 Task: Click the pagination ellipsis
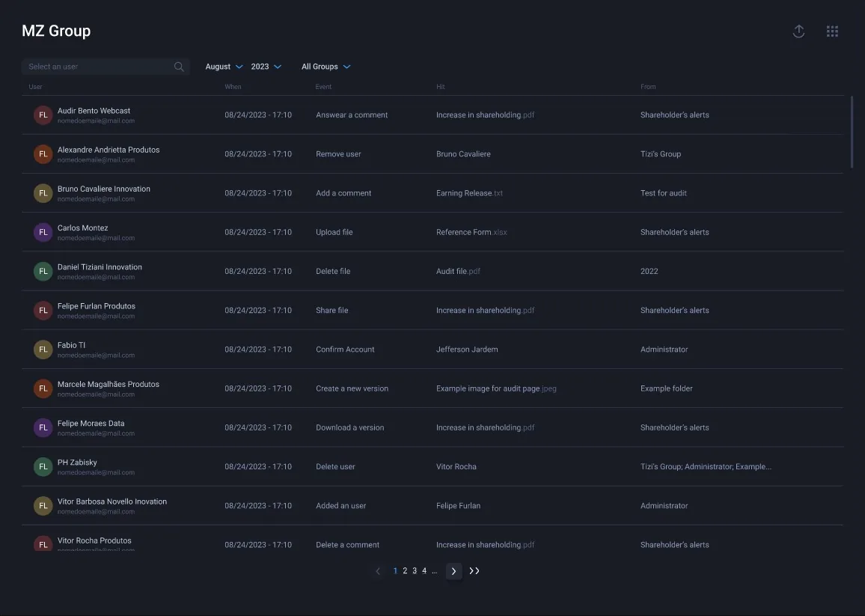435,571
